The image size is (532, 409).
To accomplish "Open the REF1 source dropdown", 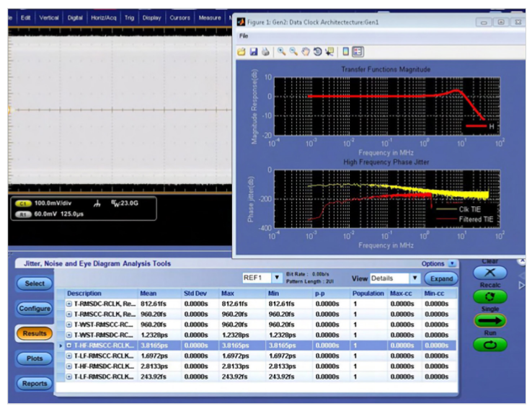I will (276, 278).
